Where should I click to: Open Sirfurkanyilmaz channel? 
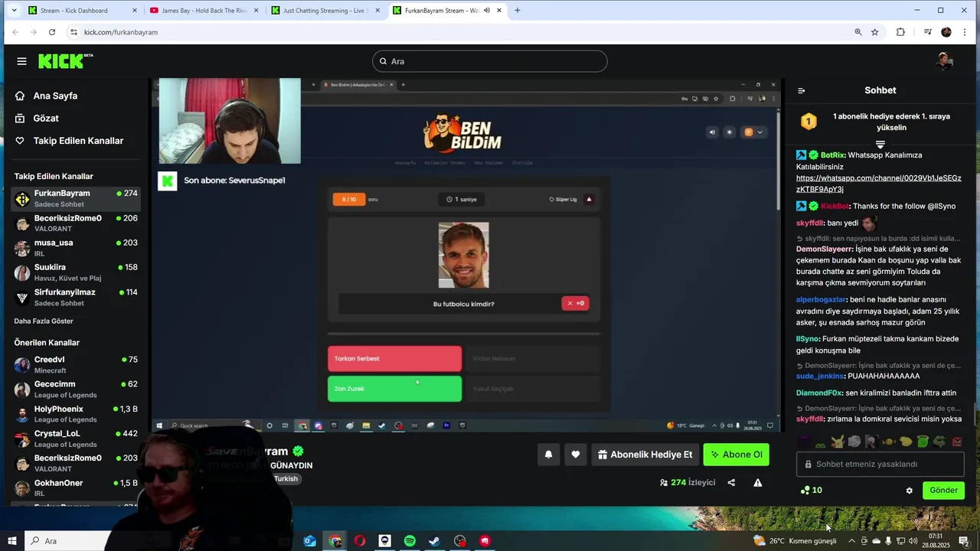[75, 297]
